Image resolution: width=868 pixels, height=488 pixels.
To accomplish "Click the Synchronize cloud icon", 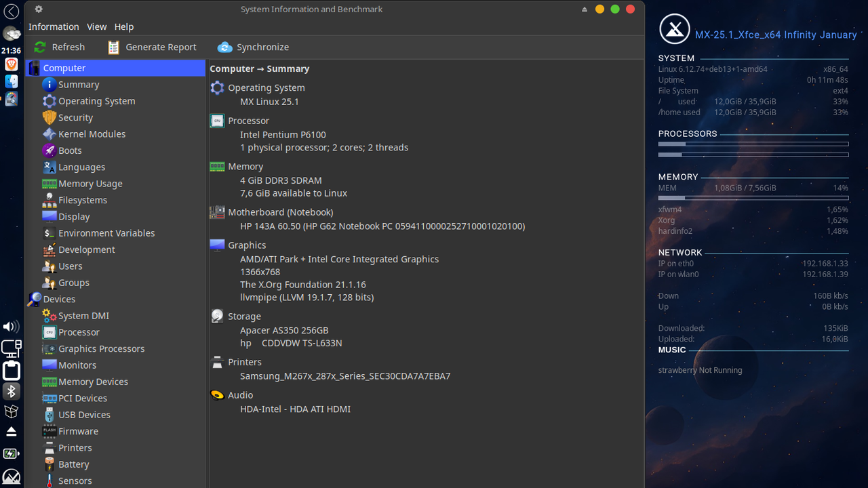I will [224, 47].
